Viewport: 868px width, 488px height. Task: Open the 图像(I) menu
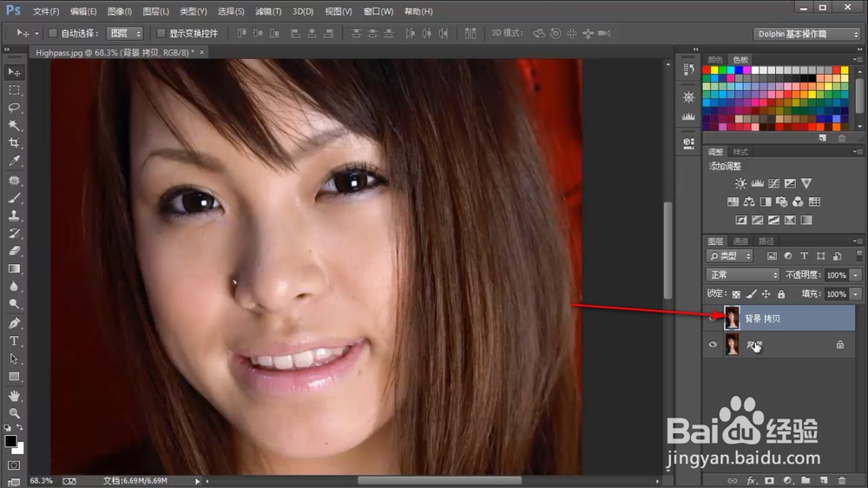(x=120, y=11)
